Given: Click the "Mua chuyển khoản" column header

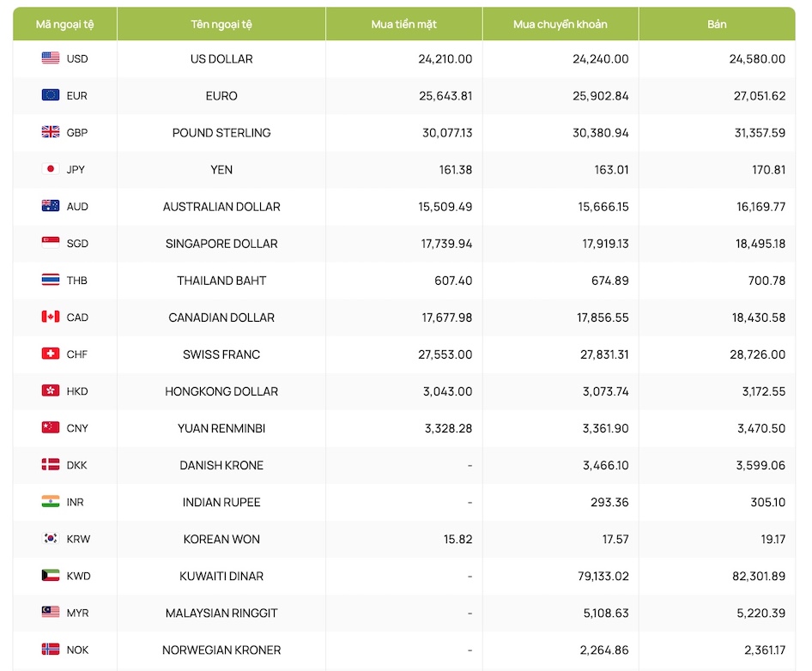Looking at the screenshot, I should [561, 24].
